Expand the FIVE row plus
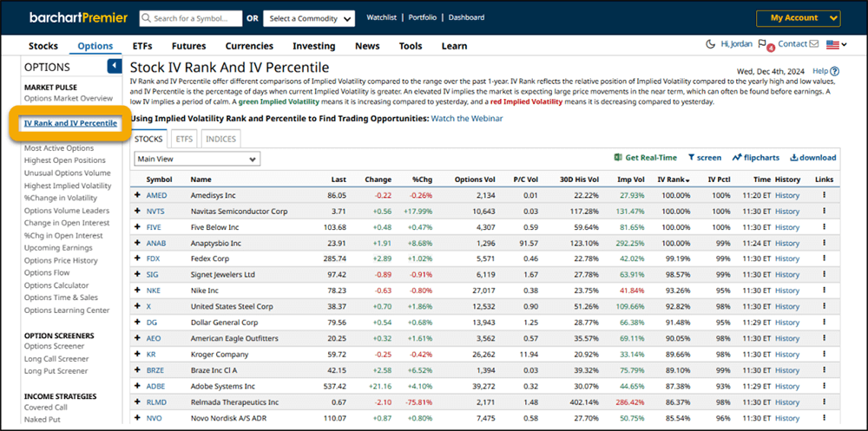 click(x=137, y=227)
